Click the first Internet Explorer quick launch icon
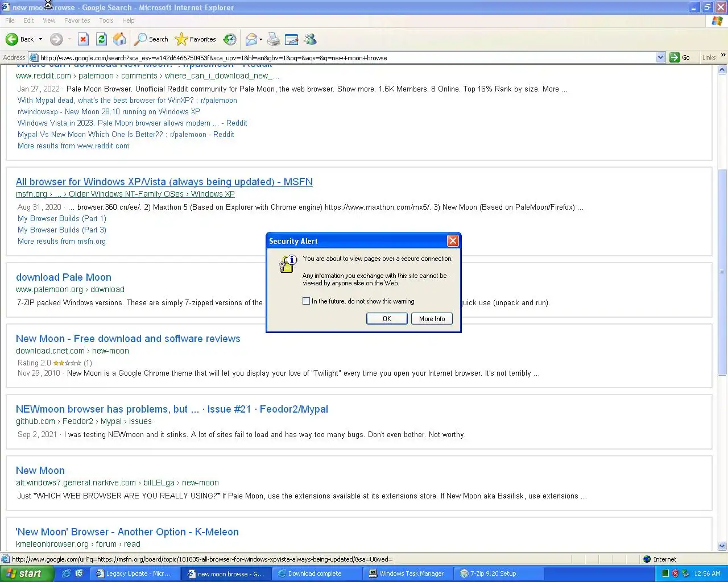 [67, 573]
